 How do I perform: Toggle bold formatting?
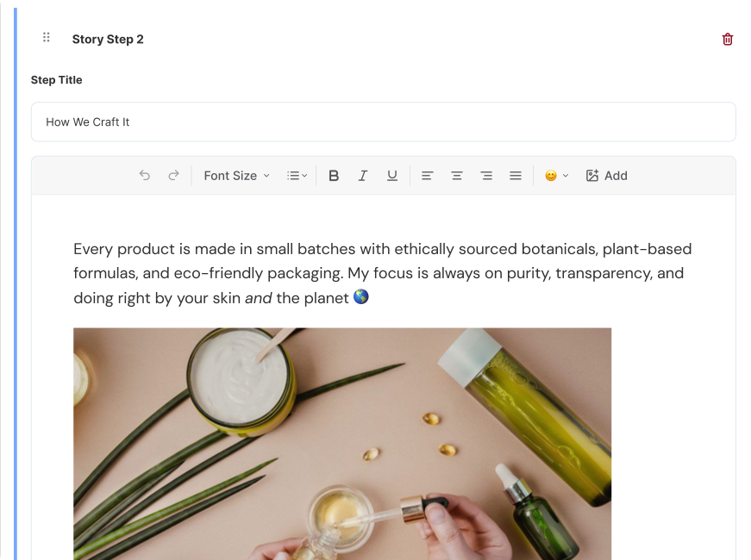click(x=334, y=176)
